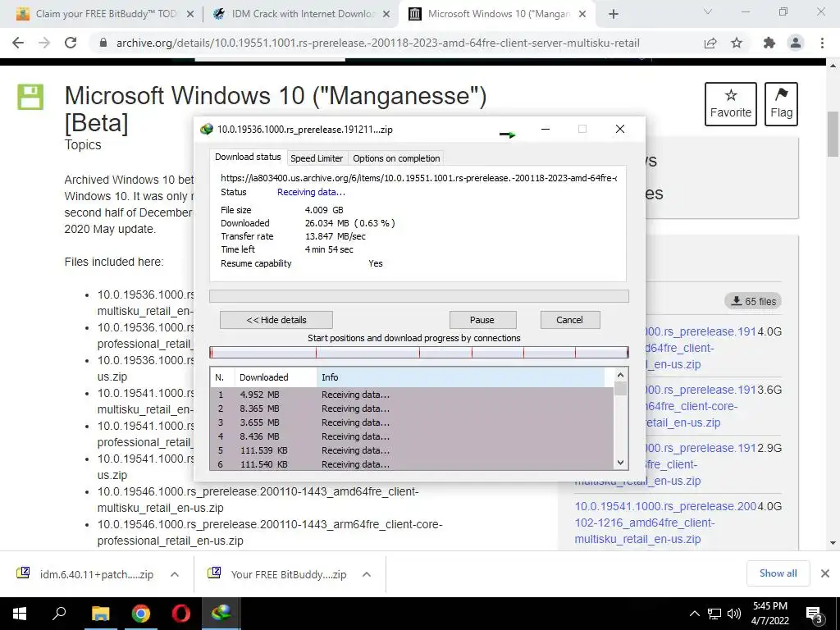Click connection list scroll down arrow
Screen dimensions: 840x630
[620, 463]
